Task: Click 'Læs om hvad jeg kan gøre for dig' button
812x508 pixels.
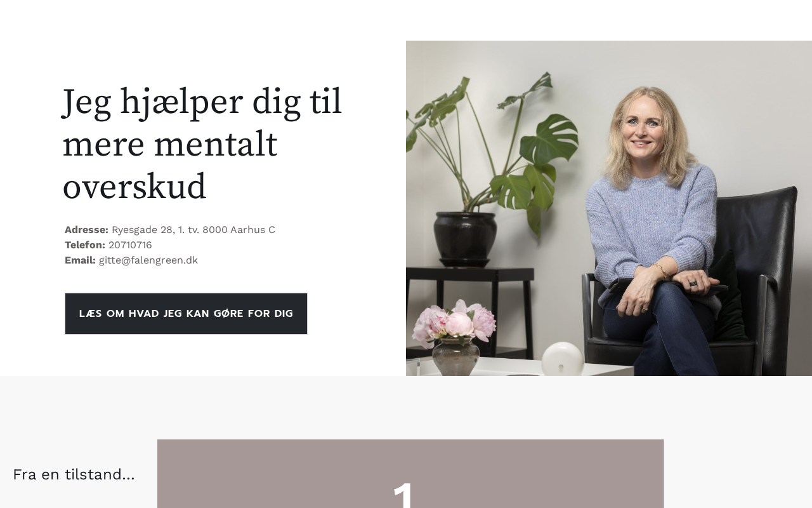Action: [x=186, y=314]
